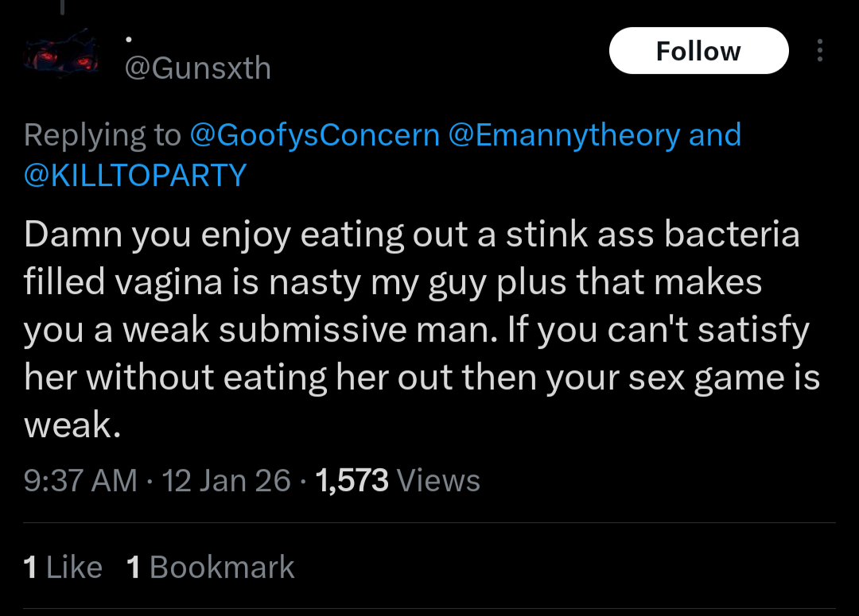Click the @Gunsxth username handle
This screenshot has width=859, height=616.
click(x=198, y=68)
